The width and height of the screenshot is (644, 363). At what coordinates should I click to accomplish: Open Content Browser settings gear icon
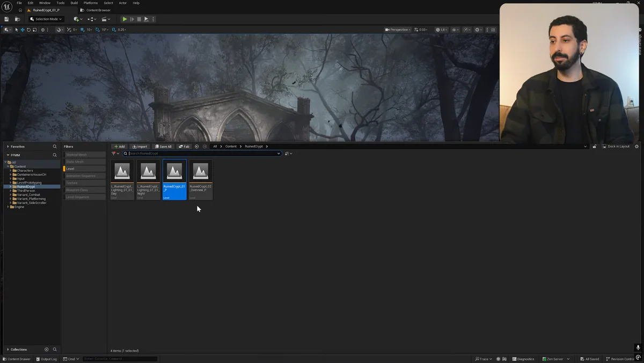pyautogui.click(x=637, y=146)
